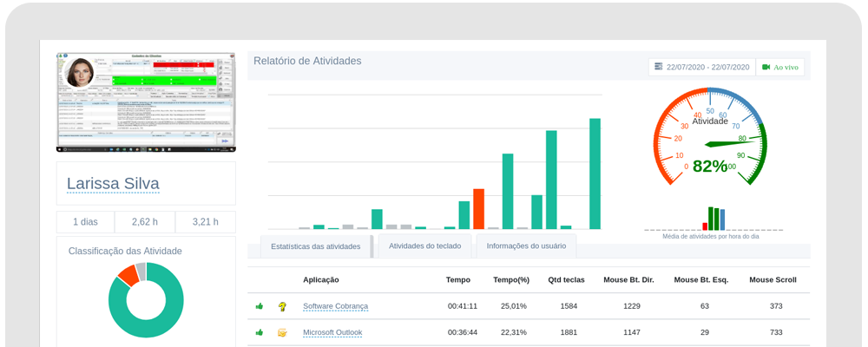Sort table by Tempo column header

point(458,280)
